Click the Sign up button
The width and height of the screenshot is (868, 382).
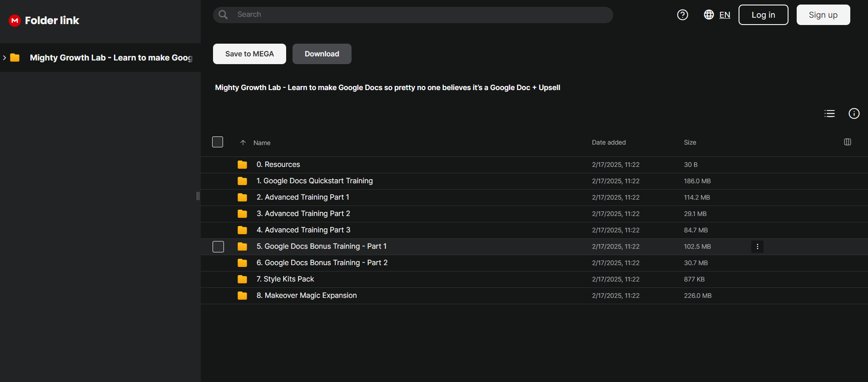[x=823, y=15]
